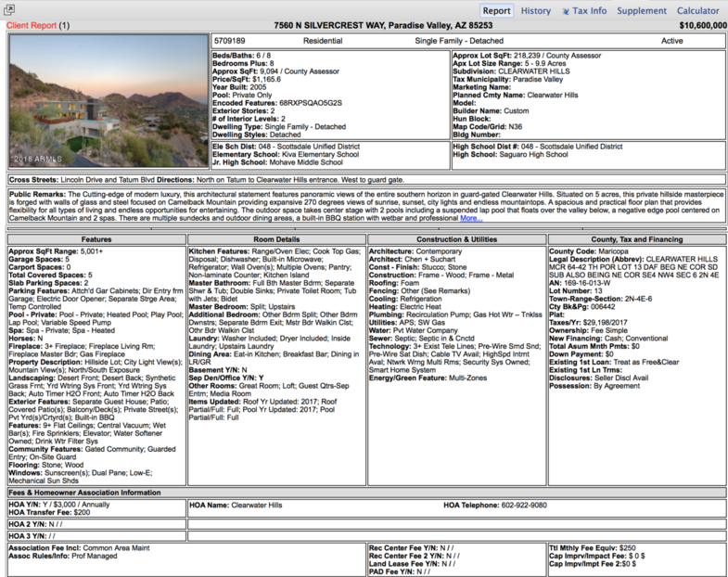Screen dimensions: 728x577
Task: Click the Price/SqFt $1,165.6 value
Action: click(x=247, y=80)
